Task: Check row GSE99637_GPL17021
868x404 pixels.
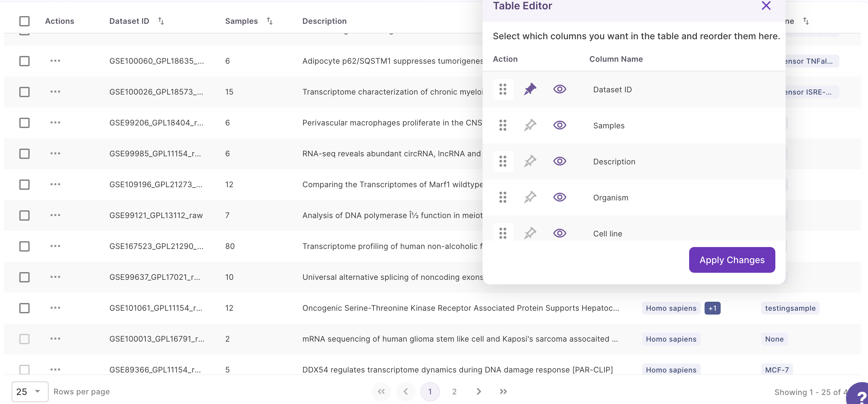Action: click(24, 277)
